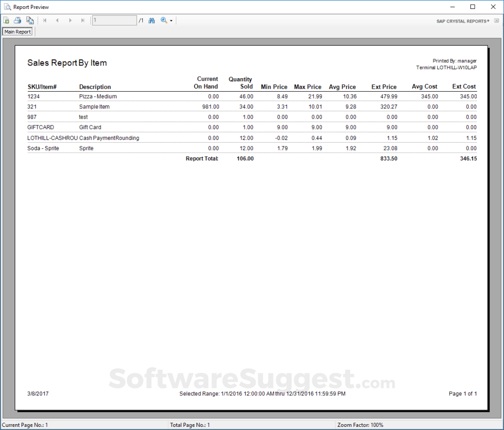Click the page number input field
The image size is (504, 430).
point(114,20)
